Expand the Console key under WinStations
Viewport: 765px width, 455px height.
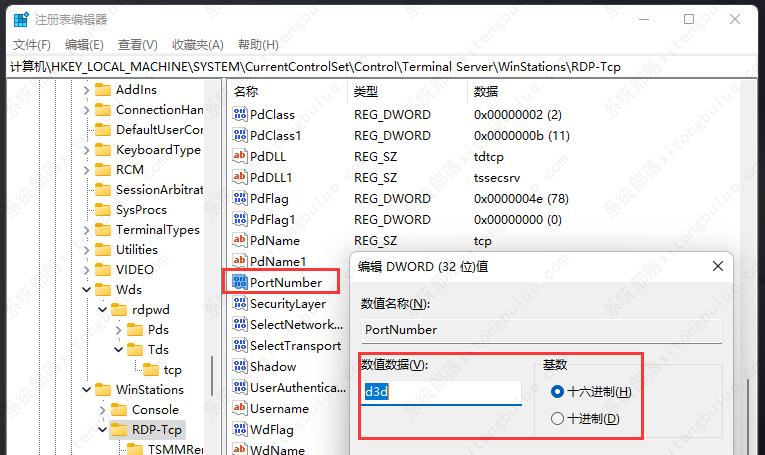click(102, 410)
